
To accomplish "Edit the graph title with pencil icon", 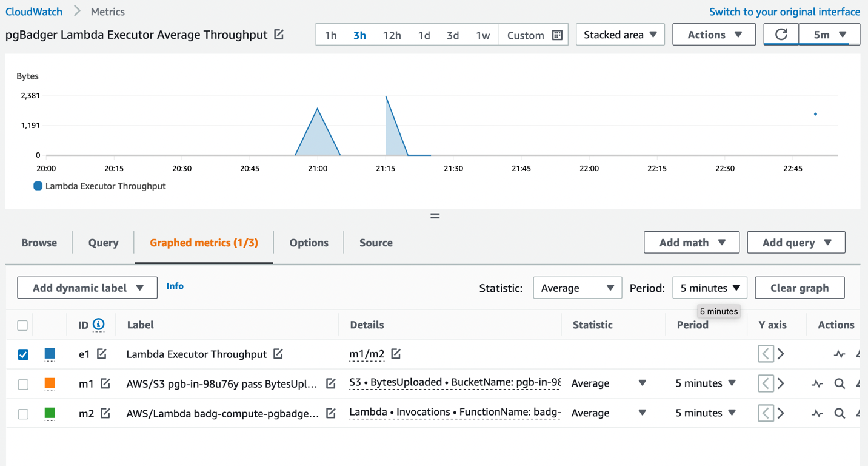I will 279,35.
